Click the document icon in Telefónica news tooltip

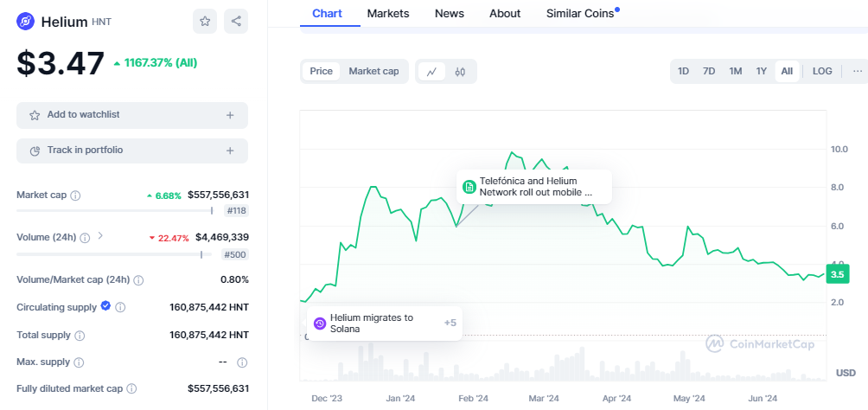click(x=469, y=187)
